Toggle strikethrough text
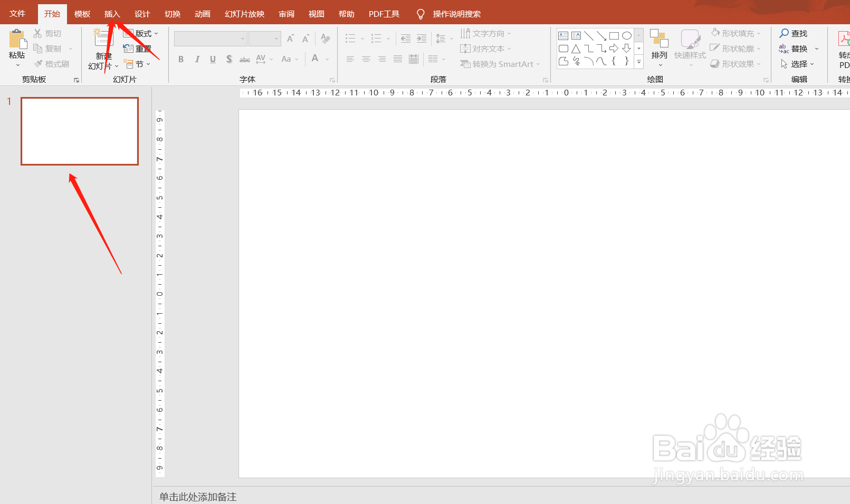Viewport: 850px width, 504px height. 245,60
